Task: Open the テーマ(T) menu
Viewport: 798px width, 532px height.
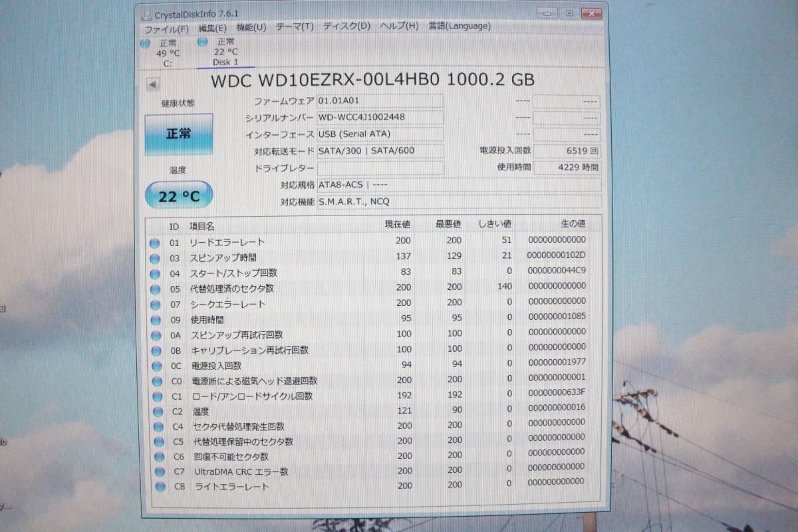Action: pos(295,27)
